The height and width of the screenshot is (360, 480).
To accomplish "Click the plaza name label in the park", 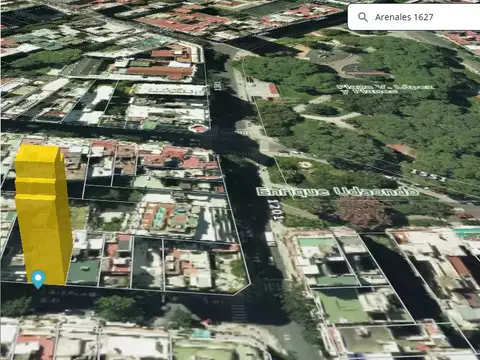I will click(x=385, y=89).
